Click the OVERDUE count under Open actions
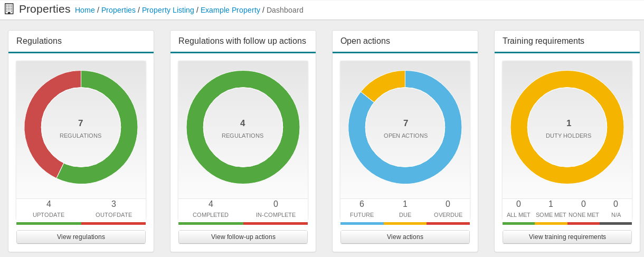 click(448, 204)
